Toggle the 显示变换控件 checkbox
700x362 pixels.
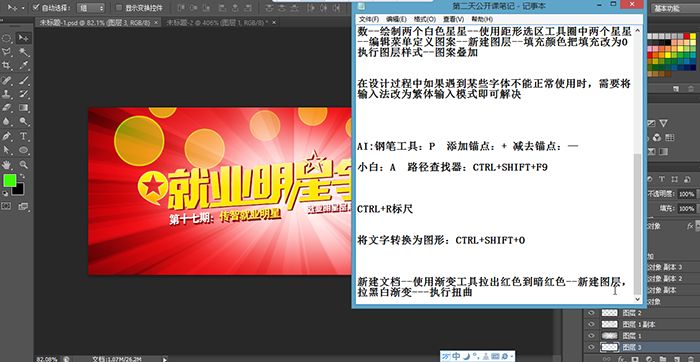[119, 8]
